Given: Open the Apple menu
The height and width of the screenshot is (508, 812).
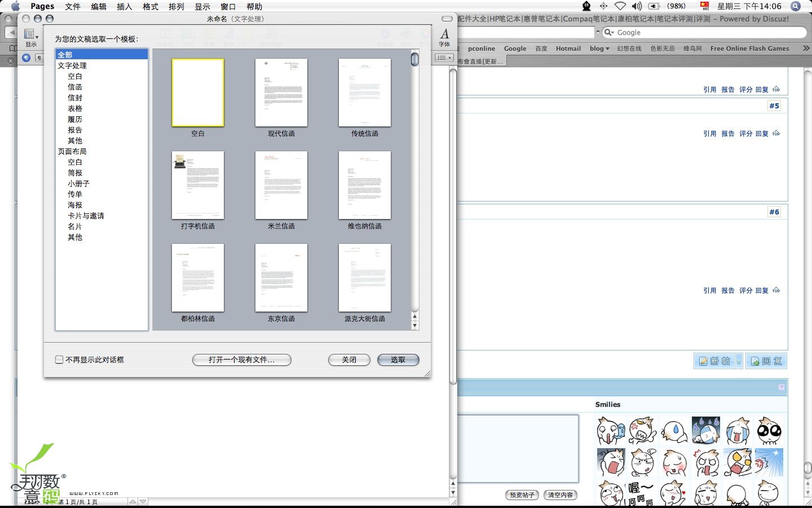Looking at the screenshot, I should pos(15,6).
